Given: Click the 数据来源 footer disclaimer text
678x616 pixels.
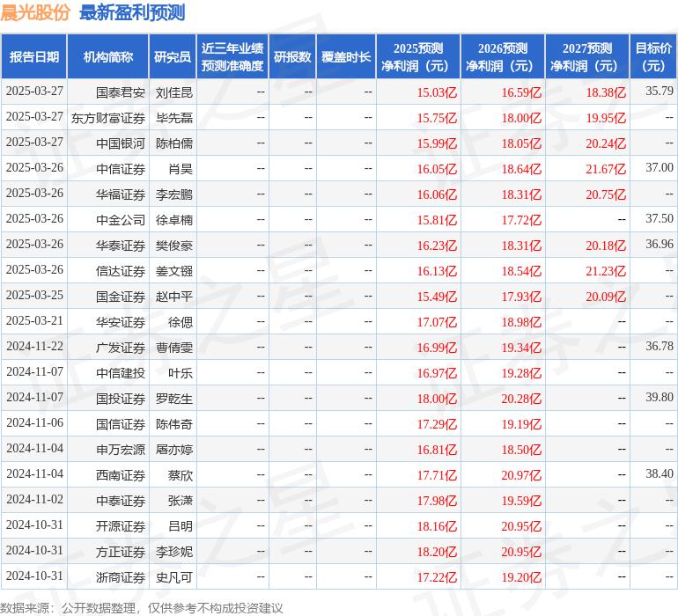Looking at the screenshot, I should (142, 608).
